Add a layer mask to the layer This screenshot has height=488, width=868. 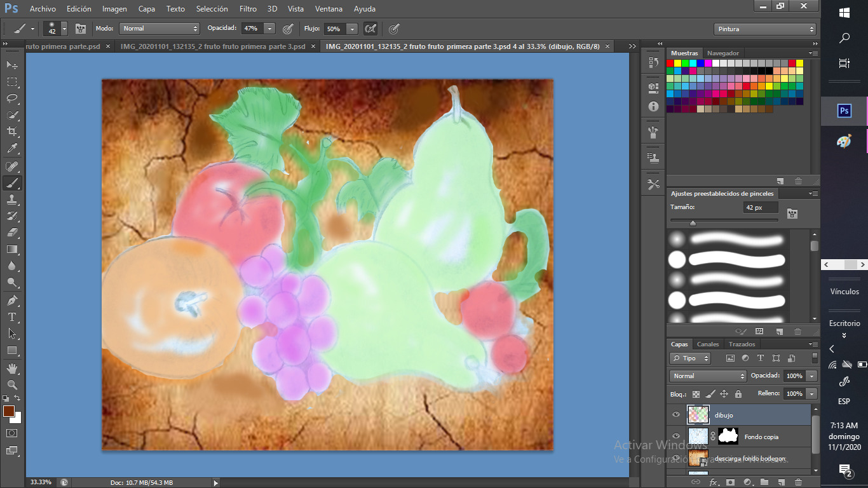(x=731, y=482)
